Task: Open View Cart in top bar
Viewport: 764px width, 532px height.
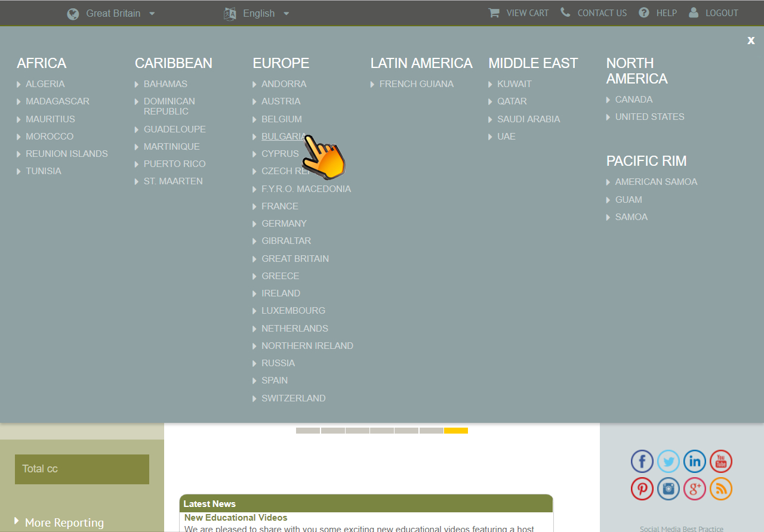Action: [519, 13]
